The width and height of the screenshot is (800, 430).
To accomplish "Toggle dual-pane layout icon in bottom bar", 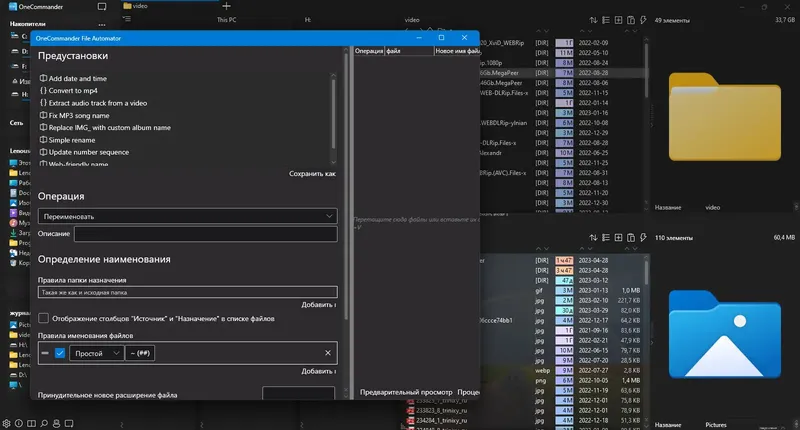I will 31,423.
